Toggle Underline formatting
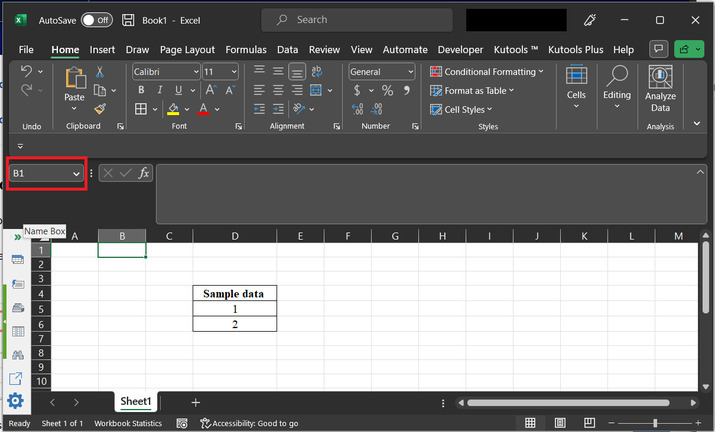 pos(178,90)
